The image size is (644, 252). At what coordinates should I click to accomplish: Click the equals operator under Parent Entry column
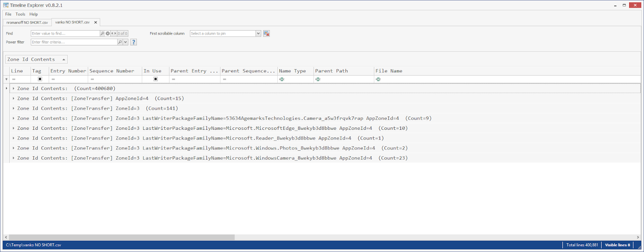point(173,79)
